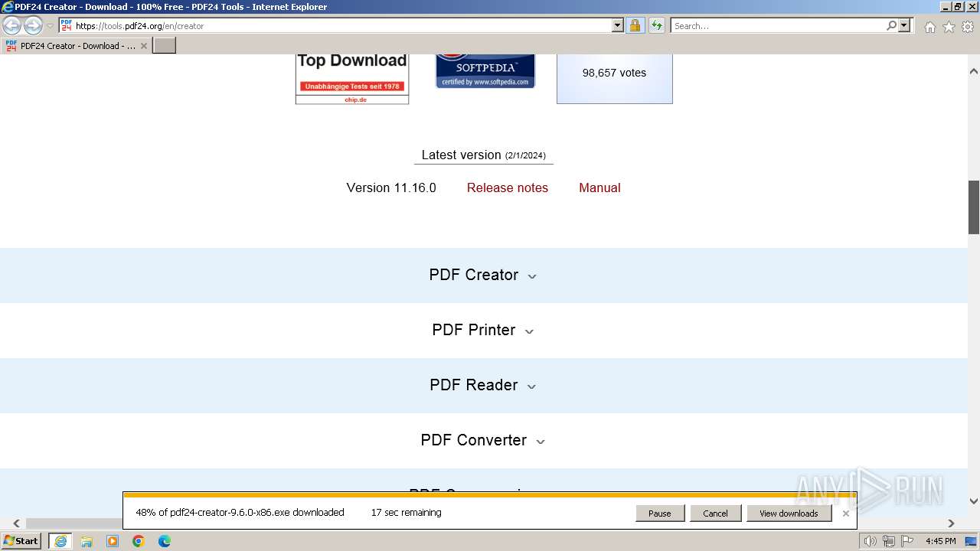Click the horizontal scroll left arrow

click(x=17, y=523)
